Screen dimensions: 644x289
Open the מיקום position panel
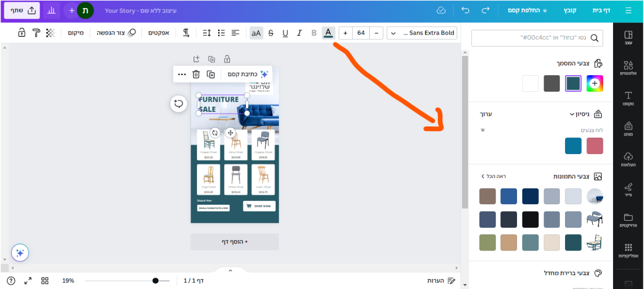[75, 33]
